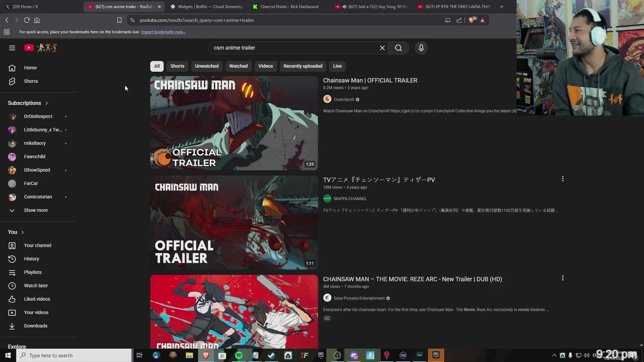644x362 pixels.
Task: Click the magnifier search button
Action: point(398,48)
